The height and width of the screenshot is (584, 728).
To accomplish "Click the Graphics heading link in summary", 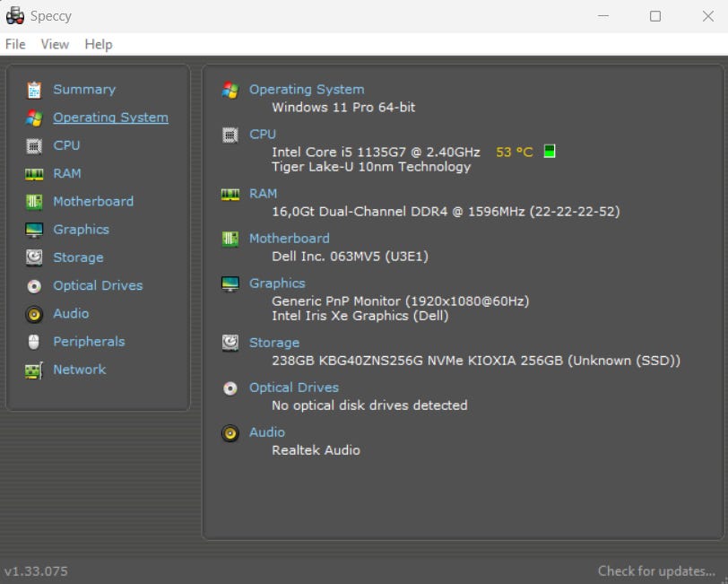I will [x=277, y=283].
